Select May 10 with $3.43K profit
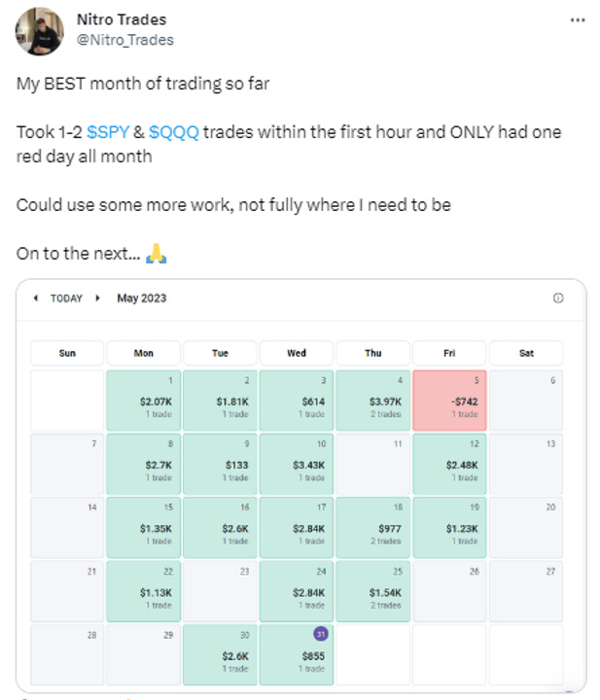 (x=297, y=464)
